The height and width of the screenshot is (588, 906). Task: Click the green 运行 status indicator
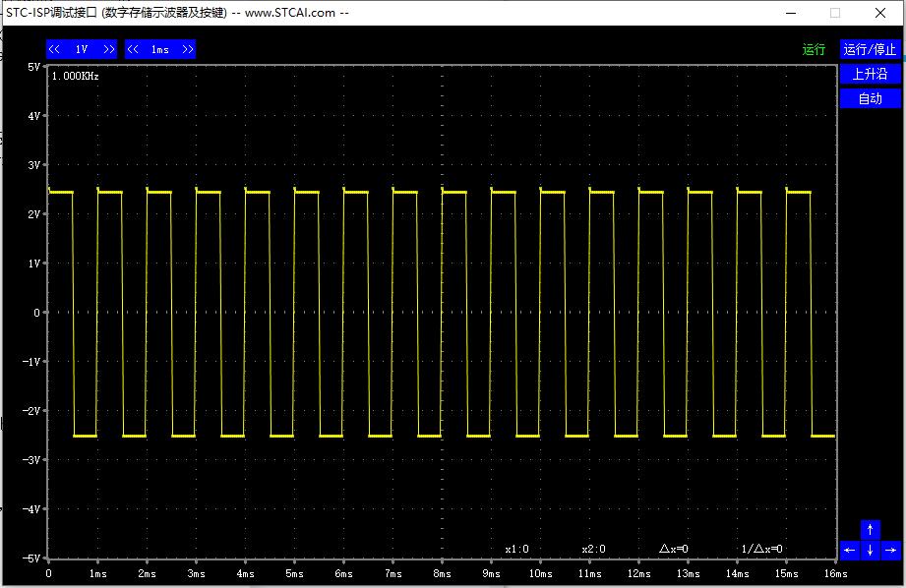814,50
